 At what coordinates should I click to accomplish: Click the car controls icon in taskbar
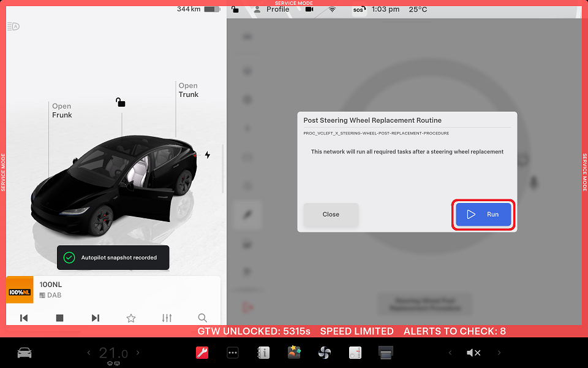[x=24, y=353]
